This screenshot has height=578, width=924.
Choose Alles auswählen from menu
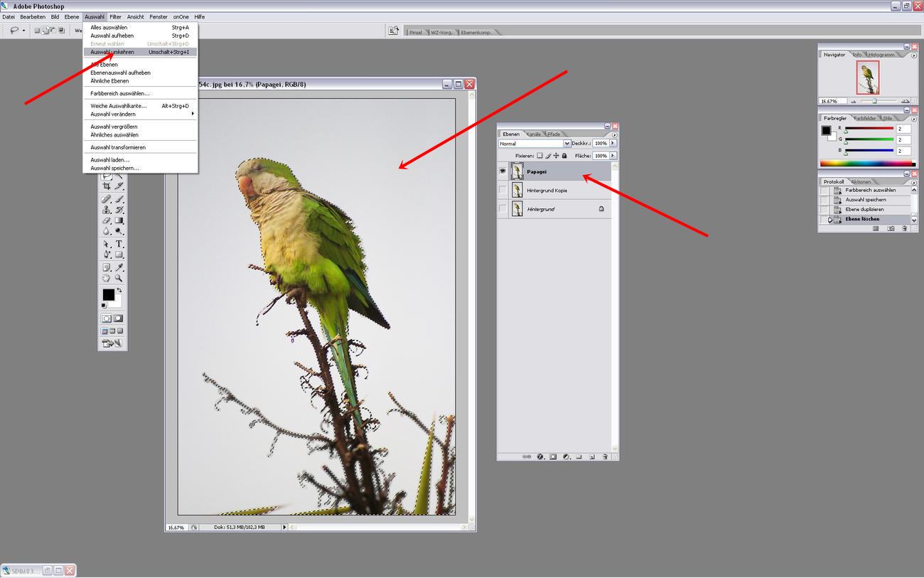140,27
